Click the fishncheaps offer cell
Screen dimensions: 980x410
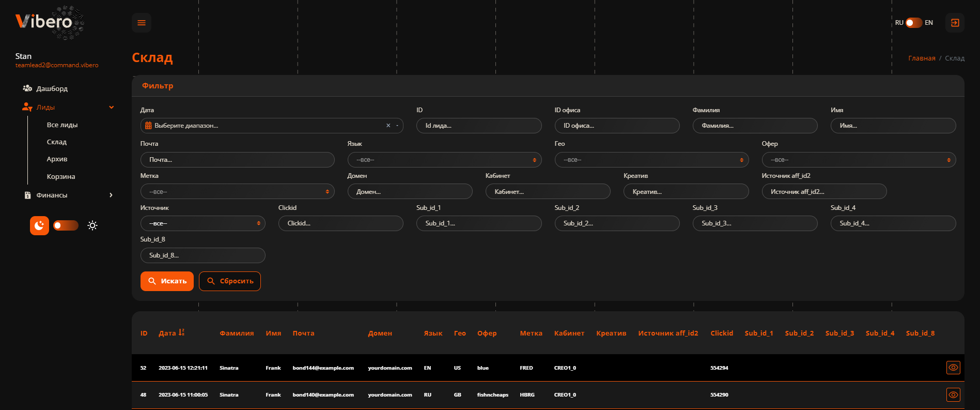tap(492, 395)
